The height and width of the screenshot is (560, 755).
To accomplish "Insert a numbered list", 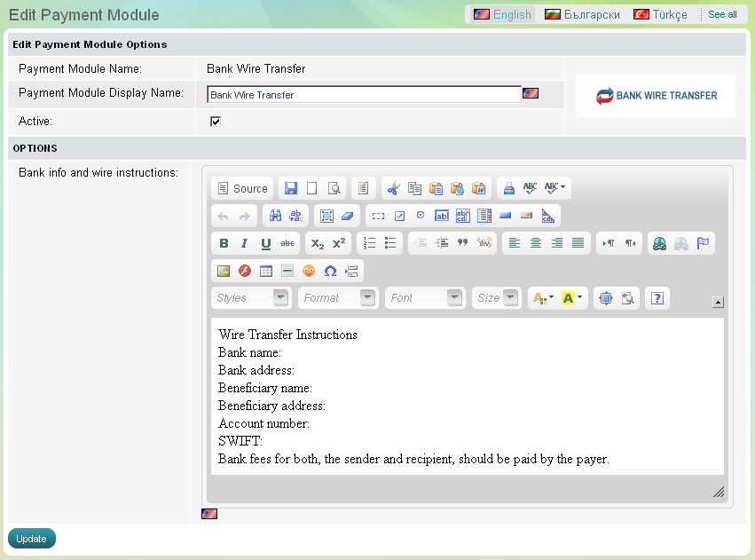I will tap(370, 243).
